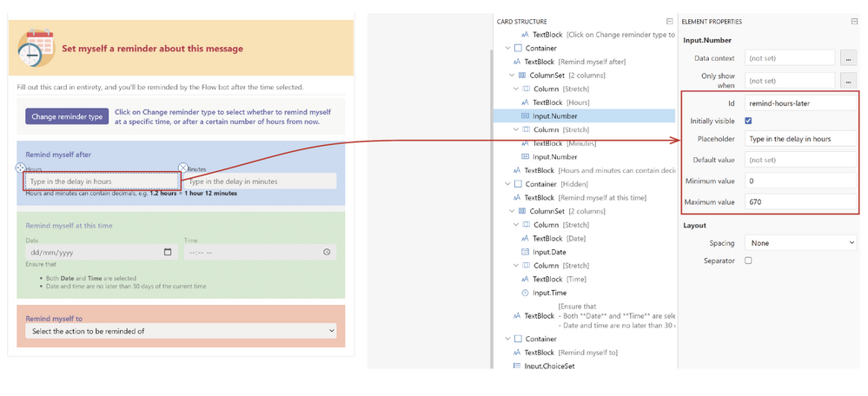The height and width of the screenshot is (396, 868).
Task: Click the text icon beside TextBlock [Minutes]
Action: 526,143
